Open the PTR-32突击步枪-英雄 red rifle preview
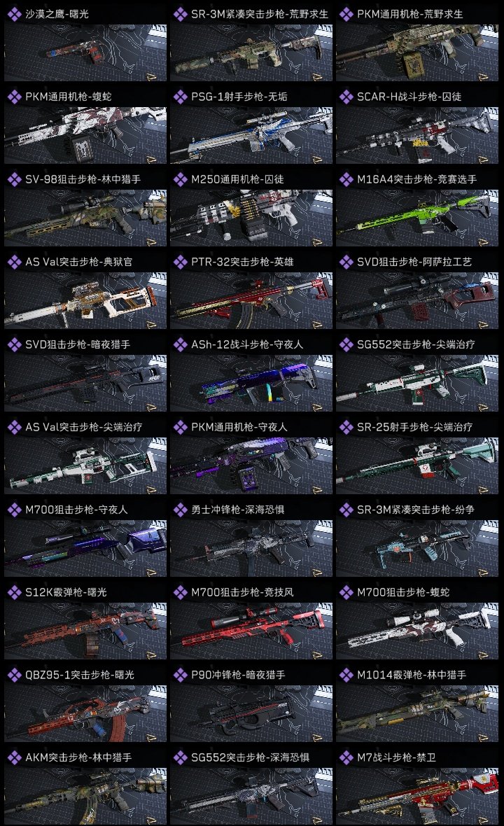The image size is (504, 826). point(251,300)
